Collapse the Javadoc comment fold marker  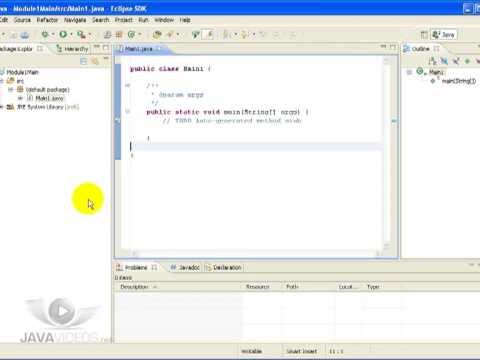[x=127, y=85]
